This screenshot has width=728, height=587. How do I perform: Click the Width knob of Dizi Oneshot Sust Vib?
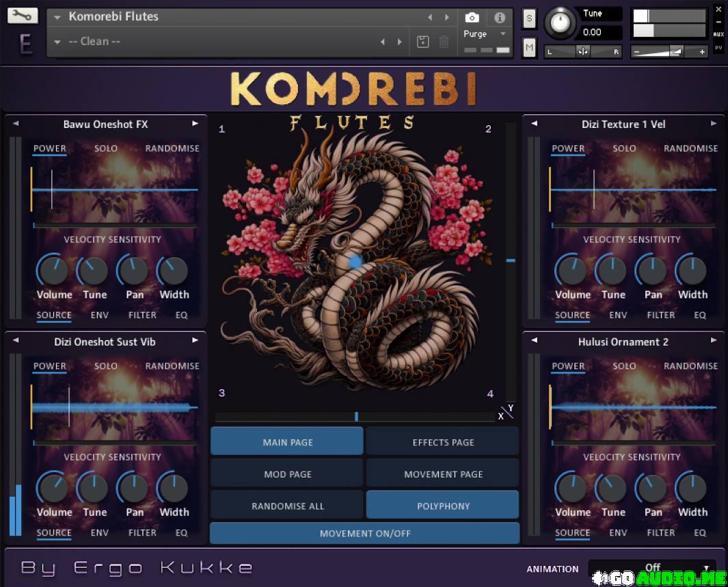coord(174,488)
